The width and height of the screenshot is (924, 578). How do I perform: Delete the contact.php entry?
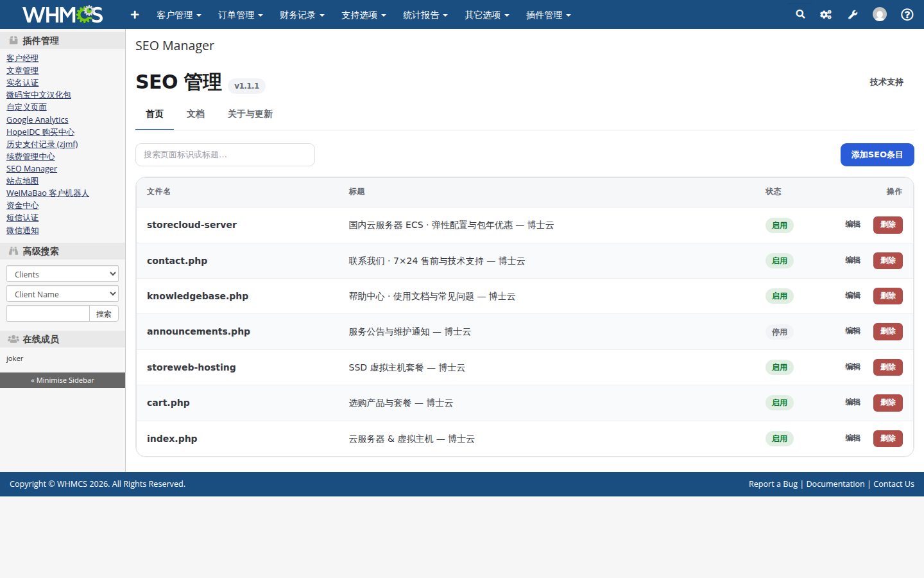(888, 261)
